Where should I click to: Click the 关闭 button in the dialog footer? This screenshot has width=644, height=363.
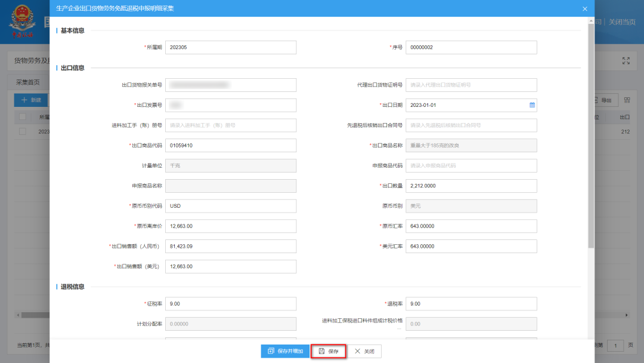coord(364,352)
